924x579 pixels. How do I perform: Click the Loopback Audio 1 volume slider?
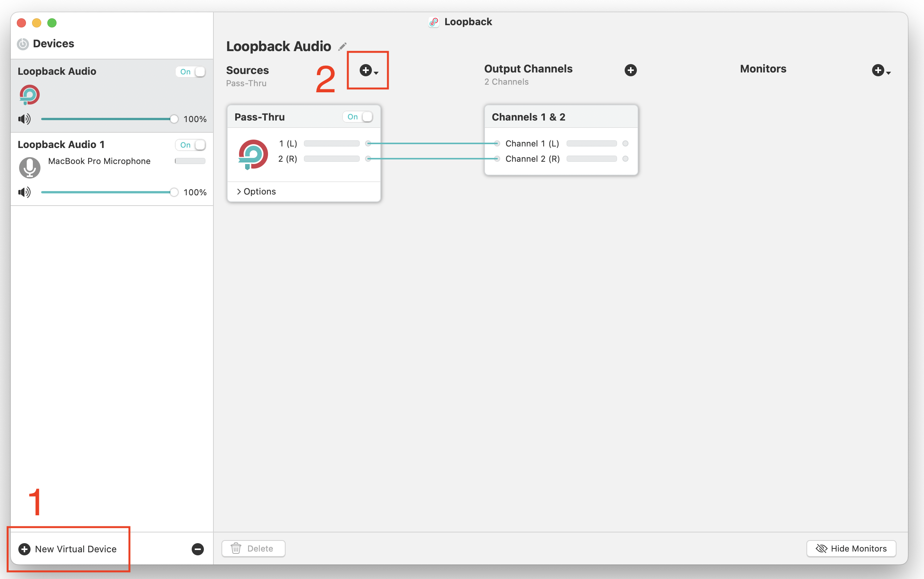107,192
